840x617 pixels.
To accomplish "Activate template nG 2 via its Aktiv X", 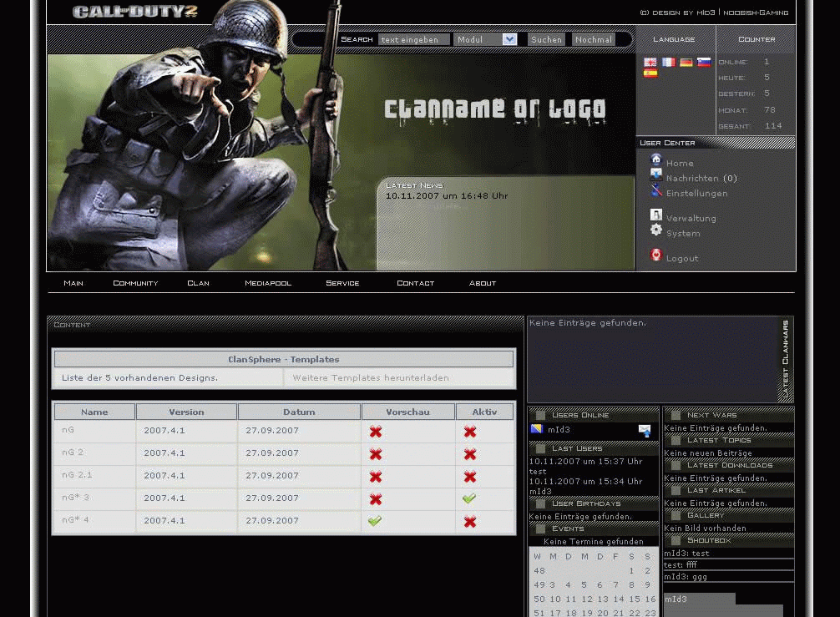I will coord(470,454).
